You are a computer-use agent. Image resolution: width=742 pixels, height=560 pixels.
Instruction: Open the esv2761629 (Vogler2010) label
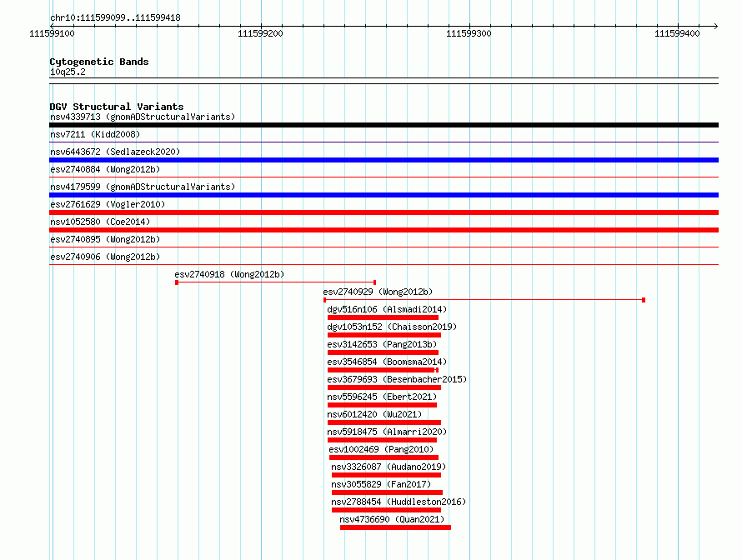(108, 204)
